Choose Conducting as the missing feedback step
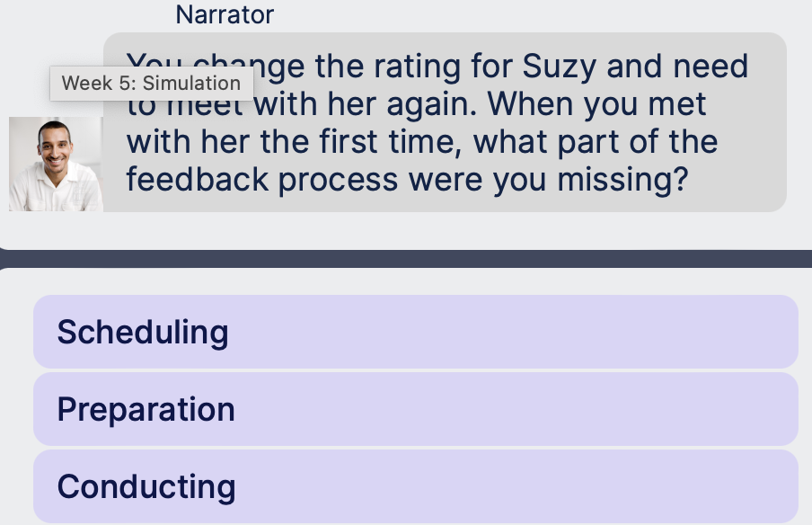Image resolution: width=812 pixels, height=525 pixels. tap(415, 485)
